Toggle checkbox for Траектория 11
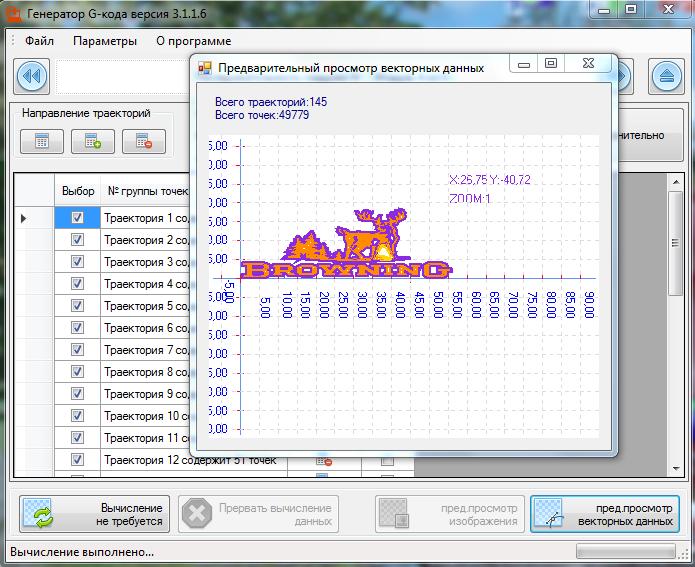 tap(77, 438)
